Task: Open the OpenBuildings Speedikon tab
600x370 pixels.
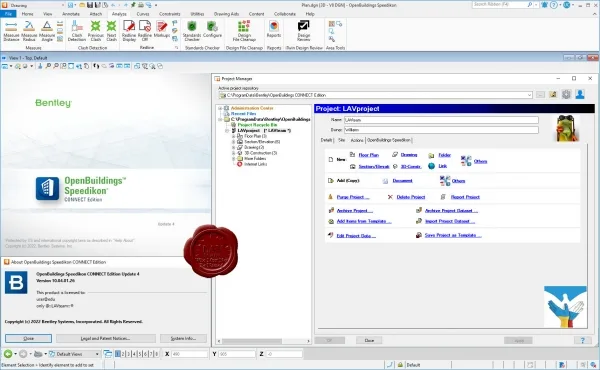Action: click(389, 140)
